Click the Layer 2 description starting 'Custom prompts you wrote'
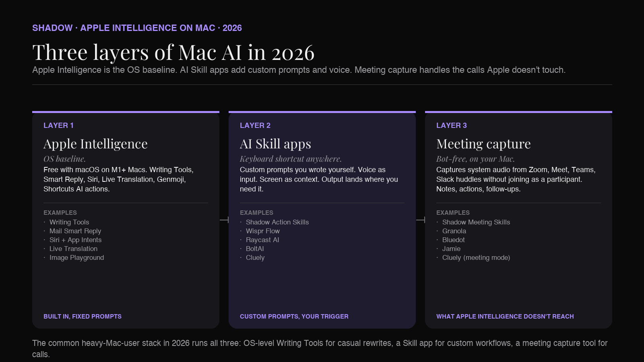This screenshot has width=644, height=362. click(x=319, y=179)
